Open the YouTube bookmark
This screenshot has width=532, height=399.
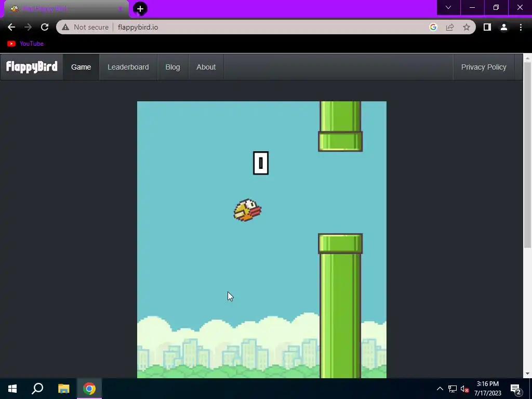pos(25,44)
